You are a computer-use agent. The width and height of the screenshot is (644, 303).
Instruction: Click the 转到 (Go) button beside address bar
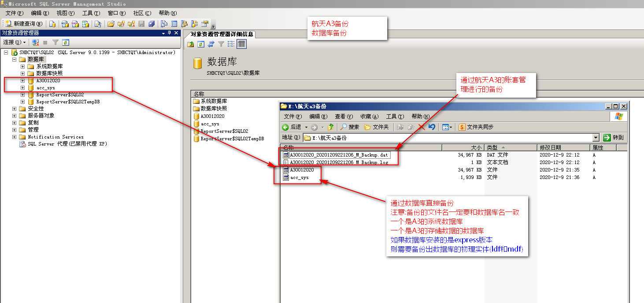click(x=614, y=138)
